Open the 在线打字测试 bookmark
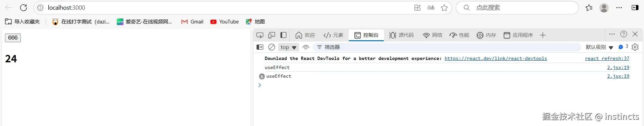The width and height of the screenshot is (644, 126). [x=81, y=22]
